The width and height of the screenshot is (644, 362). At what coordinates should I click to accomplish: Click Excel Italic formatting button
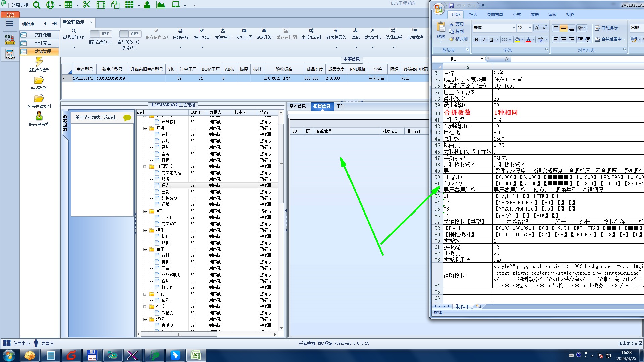point(484,40)
